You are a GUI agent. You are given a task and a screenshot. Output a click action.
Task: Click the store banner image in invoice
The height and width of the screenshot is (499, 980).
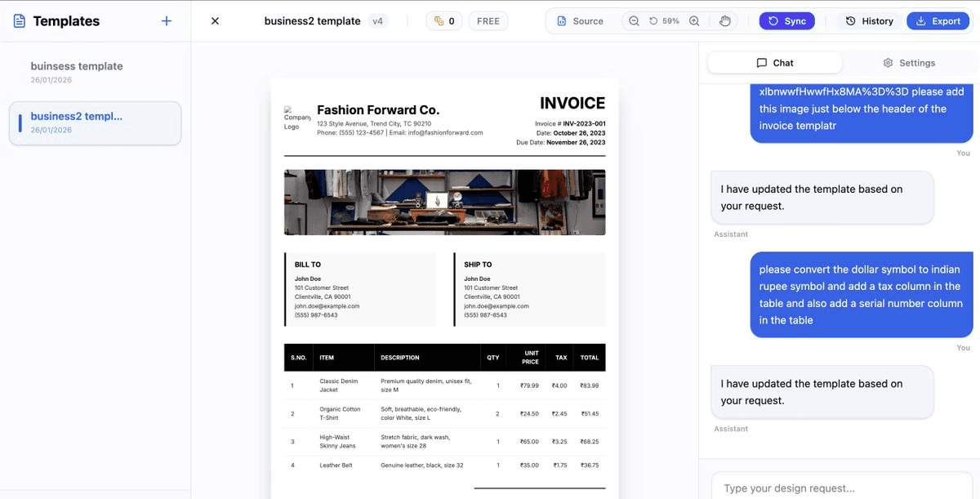[x=444, y=202]
